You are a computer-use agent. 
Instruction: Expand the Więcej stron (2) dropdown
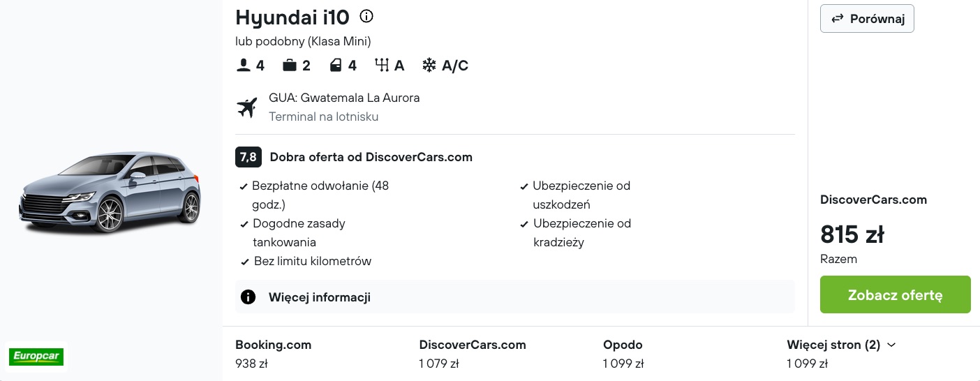841,345
